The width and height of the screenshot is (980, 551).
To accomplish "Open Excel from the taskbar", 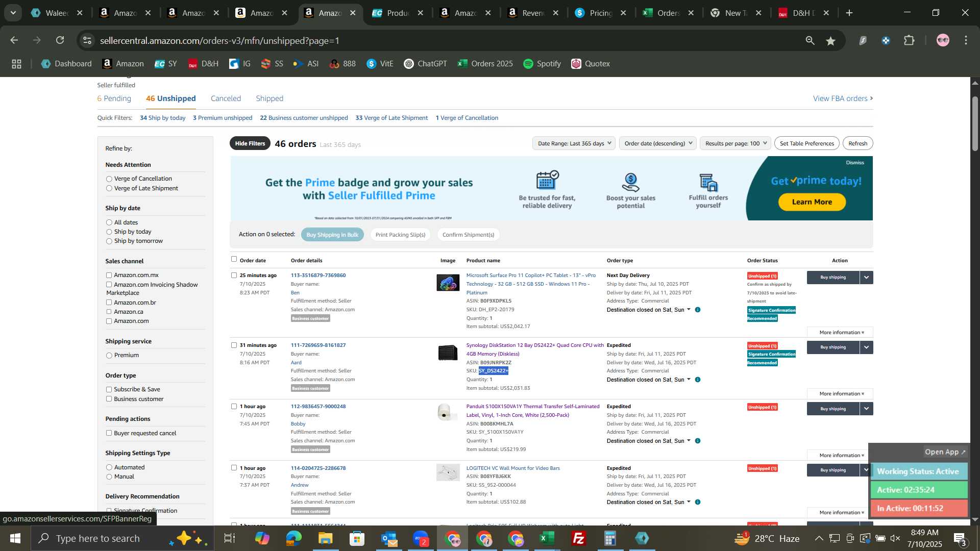I will (547, 538).
